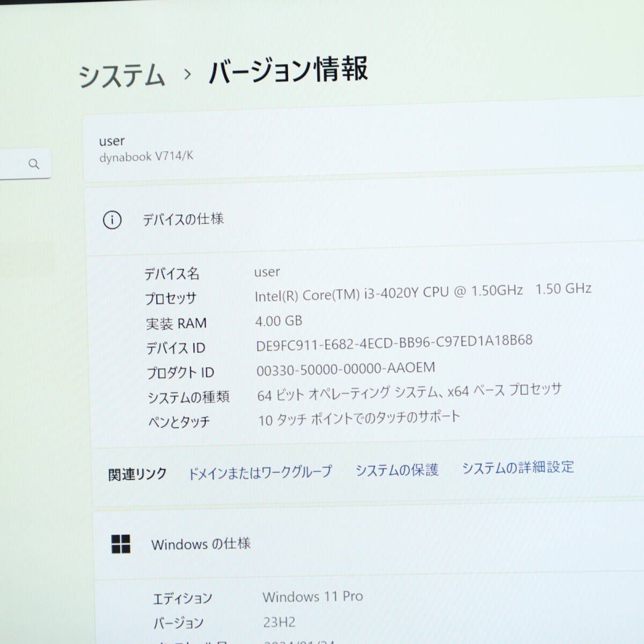Click the バージョン情報 page title
Viewport: 644px width, 644px height.
click(x=288, y=70)
